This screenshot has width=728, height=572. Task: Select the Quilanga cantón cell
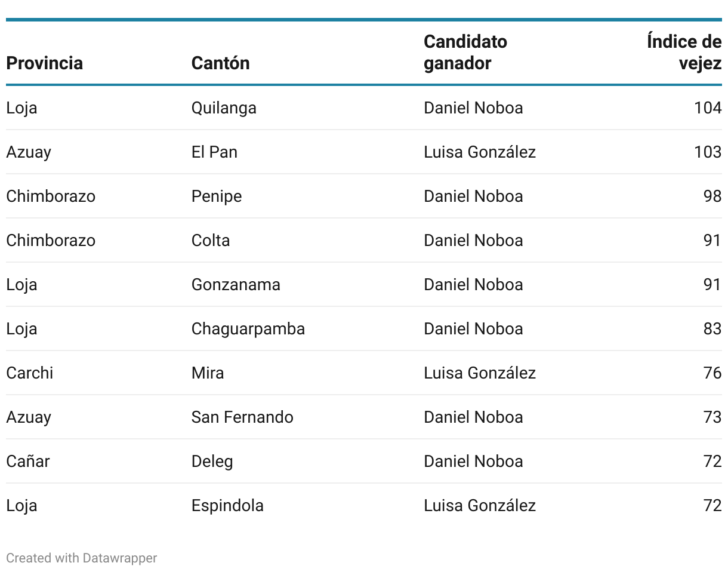(224, 107)
